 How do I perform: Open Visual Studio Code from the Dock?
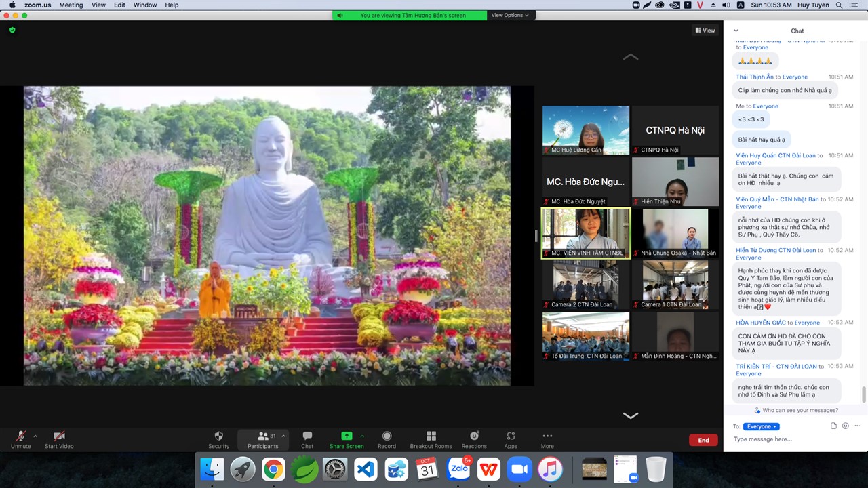366,469
